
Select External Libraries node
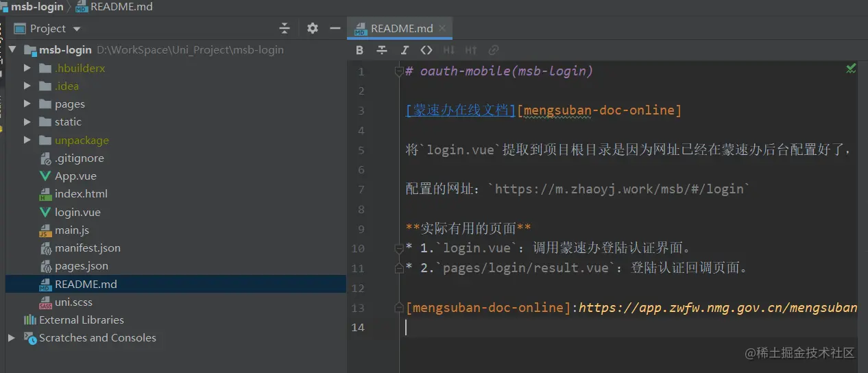[x=82, y=320]
